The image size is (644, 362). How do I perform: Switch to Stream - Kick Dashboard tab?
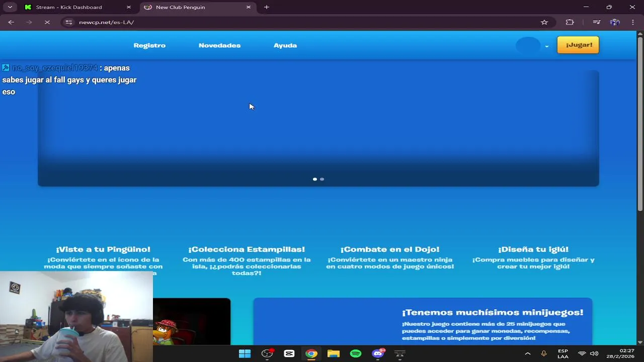(x=78, y=7)
